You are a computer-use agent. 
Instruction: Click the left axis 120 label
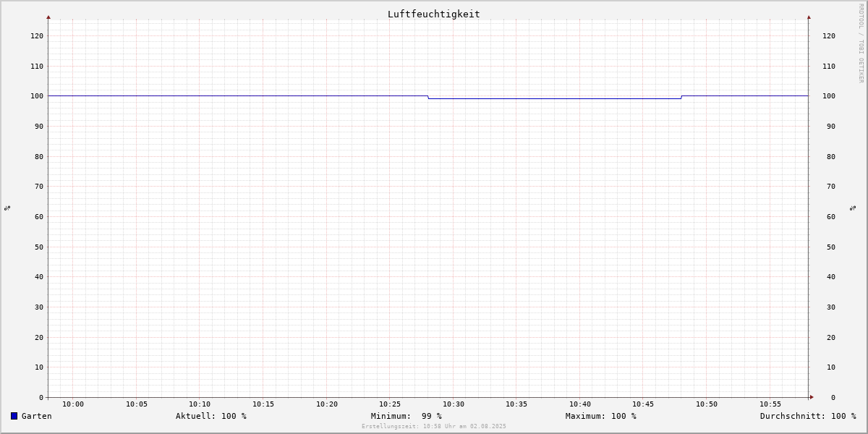(x=37, y=35)
